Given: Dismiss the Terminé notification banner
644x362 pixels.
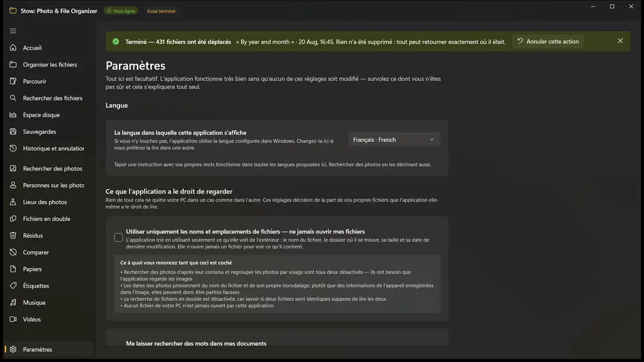Looking at the screenshot, I should tap(620, 41).
